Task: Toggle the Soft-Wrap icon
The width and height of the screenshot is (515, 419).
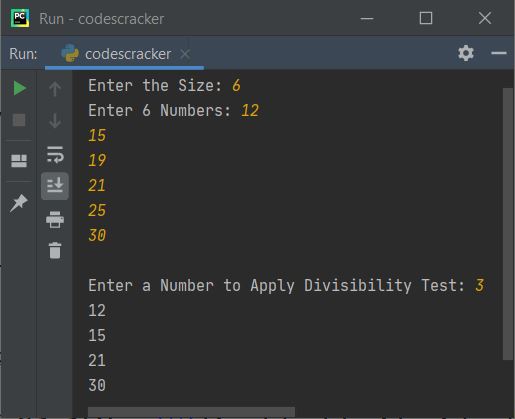Action: 55,154
